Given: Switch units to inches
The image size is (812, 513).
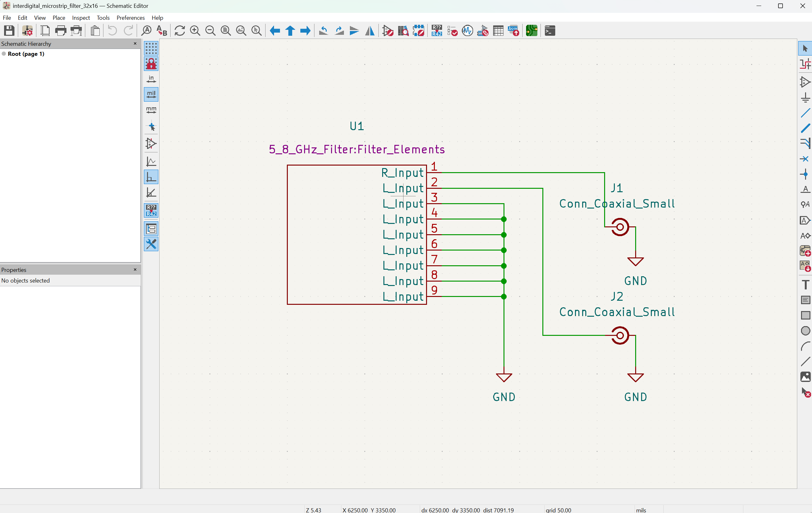Looking at the screenshot, I should [151, 79].
